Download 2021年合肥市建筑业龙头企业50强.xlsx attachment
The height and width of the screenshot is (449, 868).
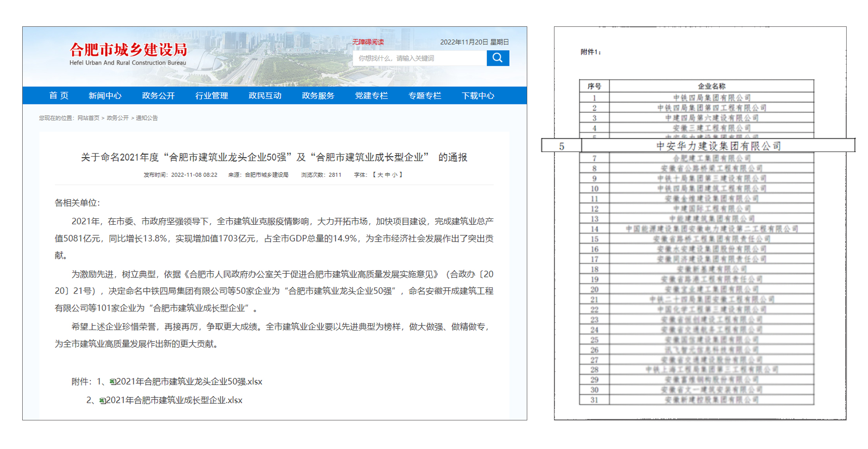[184, 382]
